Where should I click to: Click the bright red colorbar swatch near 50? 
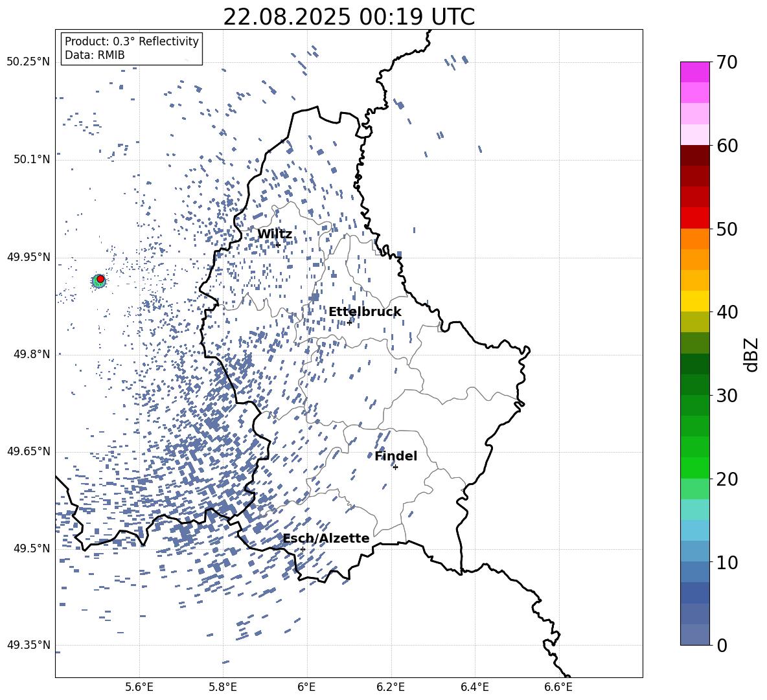click(x=694, y=218)
